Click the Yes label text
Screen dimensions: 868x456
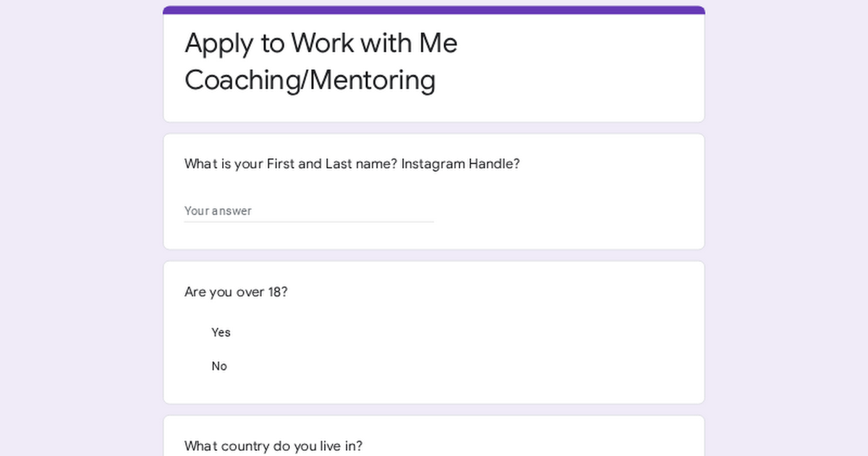click(221, 332)
